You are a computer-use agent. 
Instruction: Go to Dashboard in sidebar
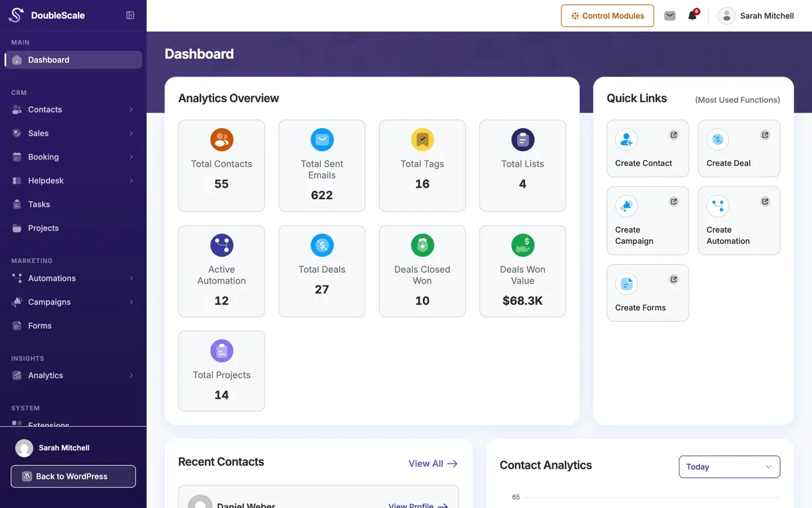[73, 60]
